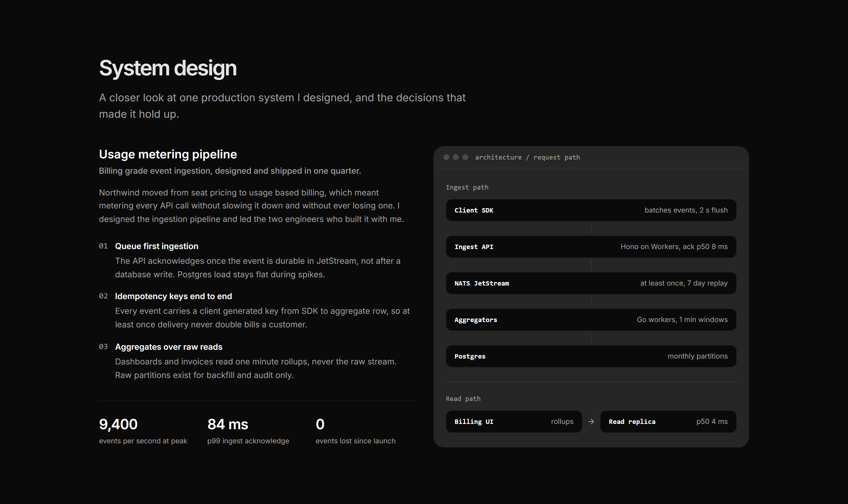Click the '0' events lost value
Image resolution: width=848 pixels, height=504 pixels.
click(320, 424)
